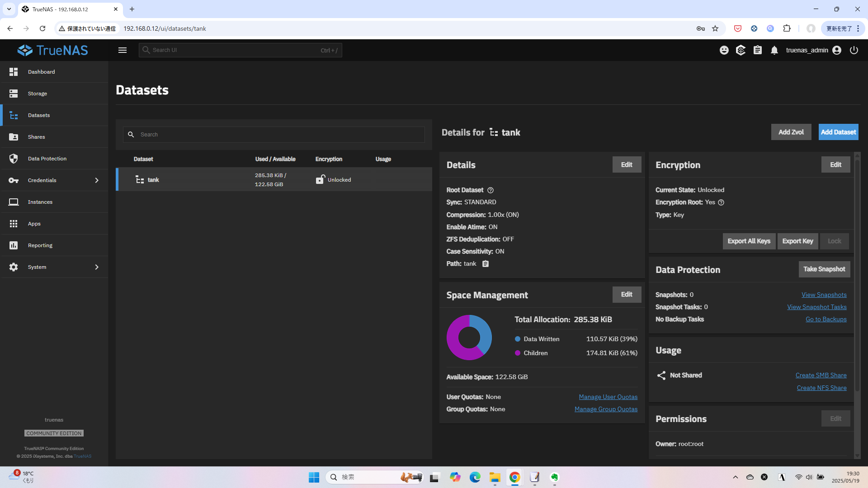Click the feedback smiley icon
This screenshot has width=868, height=488.
point(724,50)
